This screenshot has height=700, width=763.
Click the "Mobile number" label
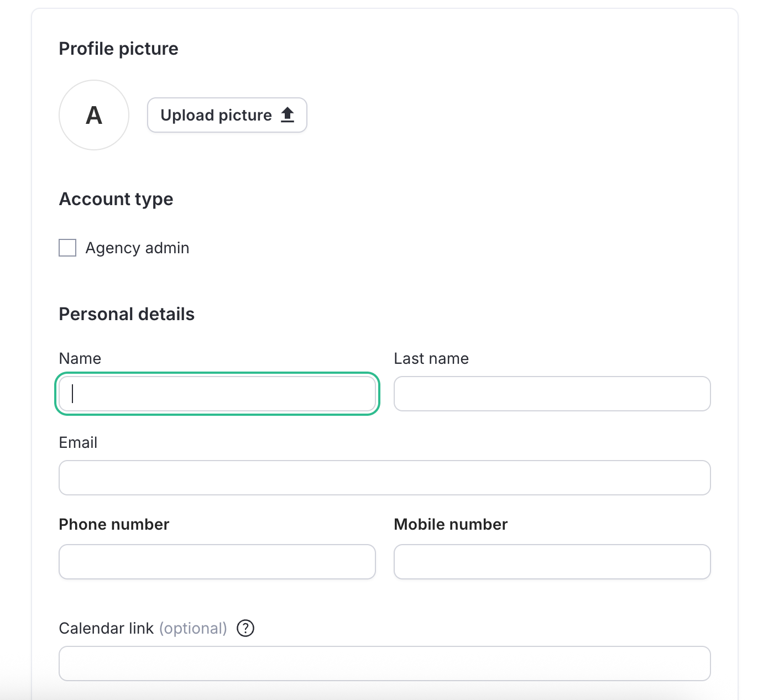pos(451,524)
